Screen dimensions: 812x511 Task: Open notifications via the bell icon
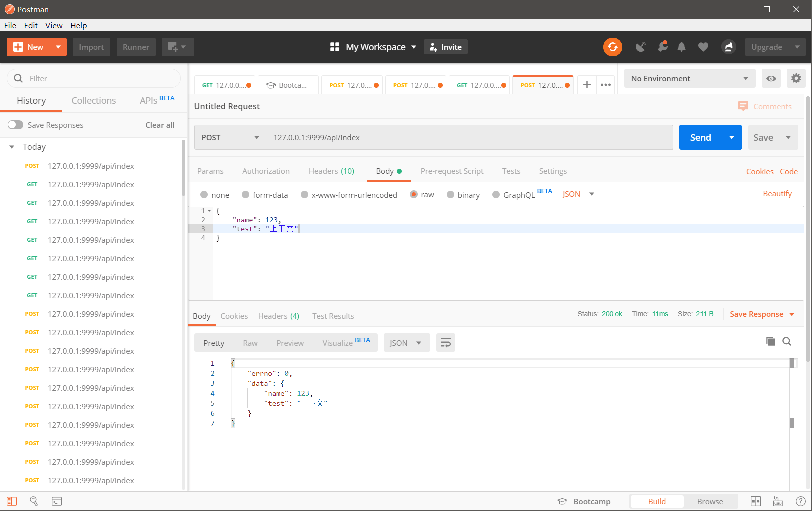click(x=682, y=47)
